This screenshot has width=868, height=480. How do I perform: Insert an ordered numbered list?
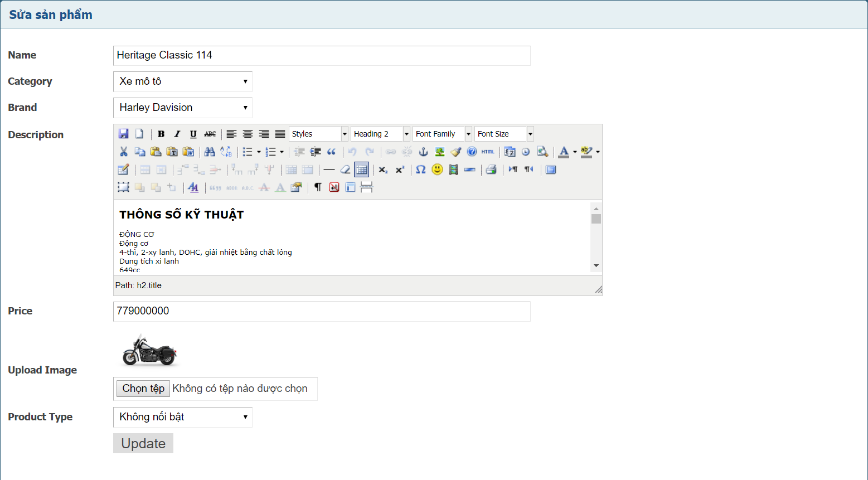(x=271, y=152)
